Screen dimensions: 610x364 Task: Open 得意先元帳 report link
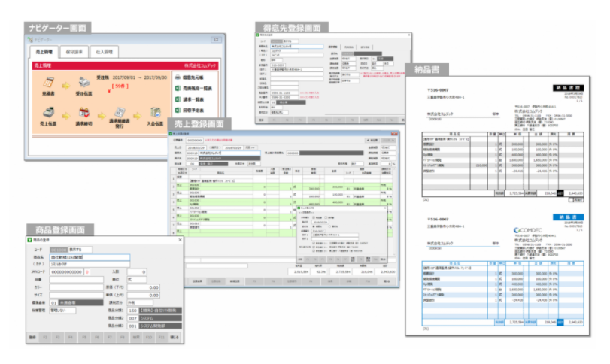(193, 77)
